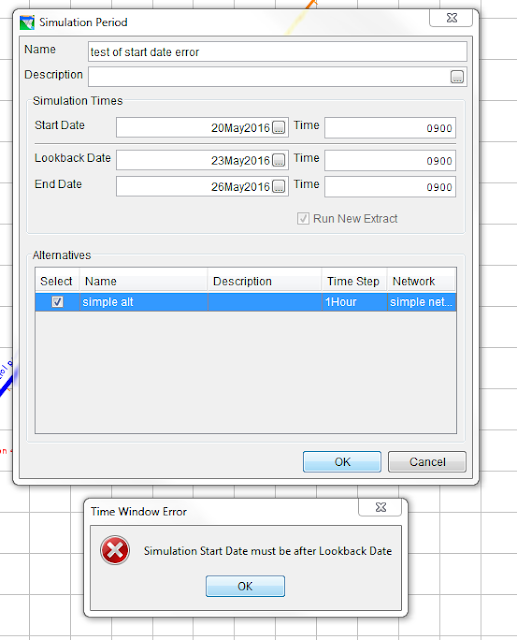517x640 pixels.
Task: Toggle the Run New Extract checkbox
Action: click(303, 218)
